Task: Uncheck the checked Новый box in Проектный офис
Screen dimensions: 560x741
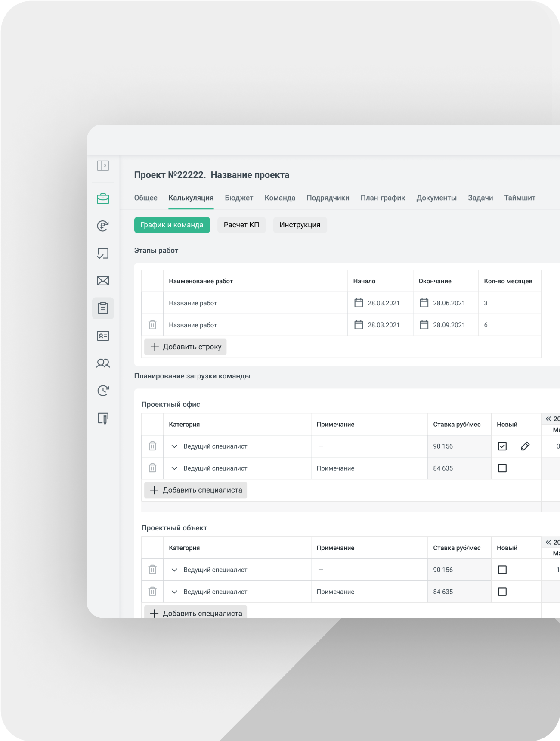Action: coord(502,446)
